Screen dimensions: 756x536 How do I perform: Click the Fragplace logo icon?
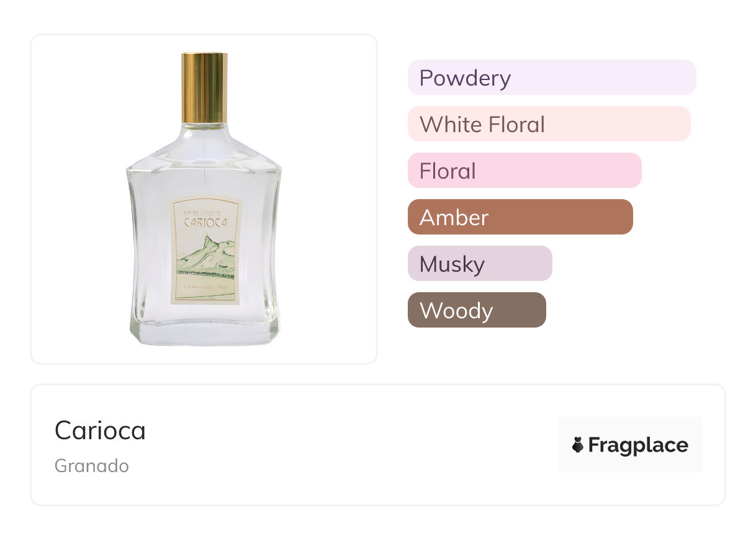tap(578, 445)
